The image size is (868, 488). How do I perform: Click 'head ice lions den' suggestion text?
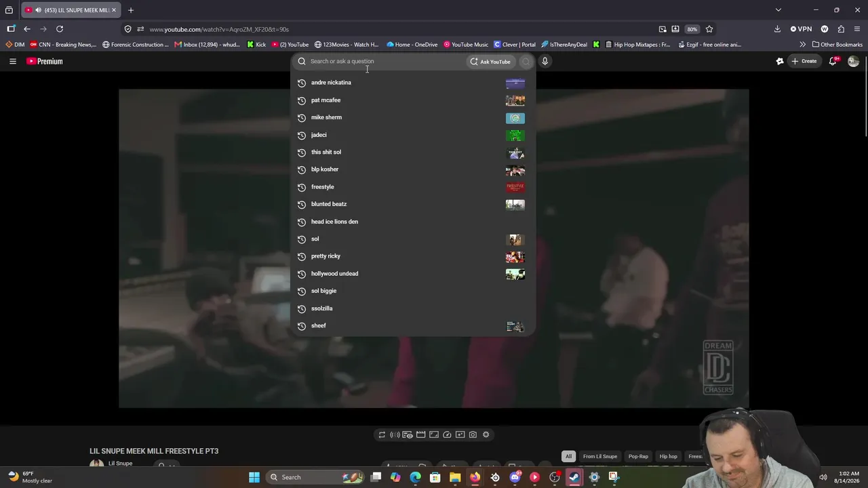tap(334, 222)
